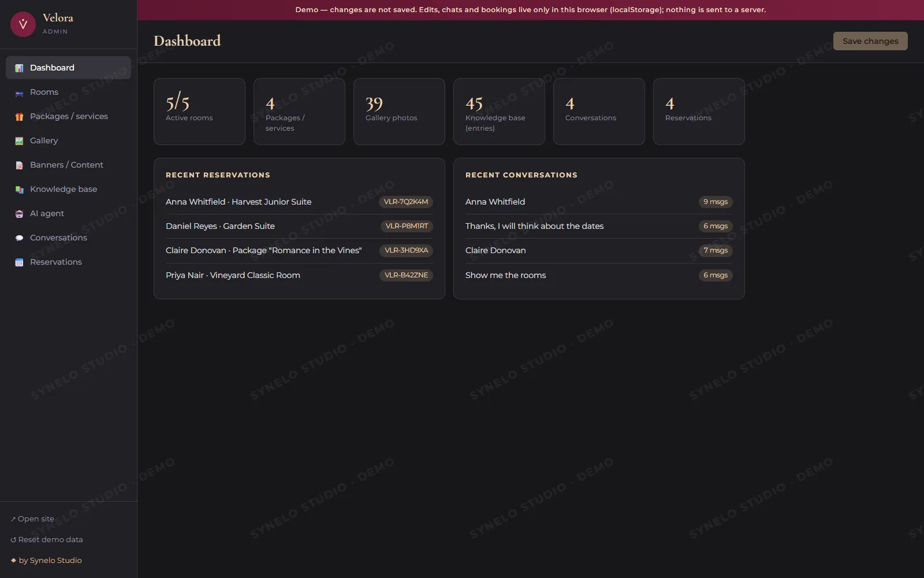Select Priya Nair · Vineyard Classic Room
The height and width of the screenshot is (578, 924).
tap(299, 275)
